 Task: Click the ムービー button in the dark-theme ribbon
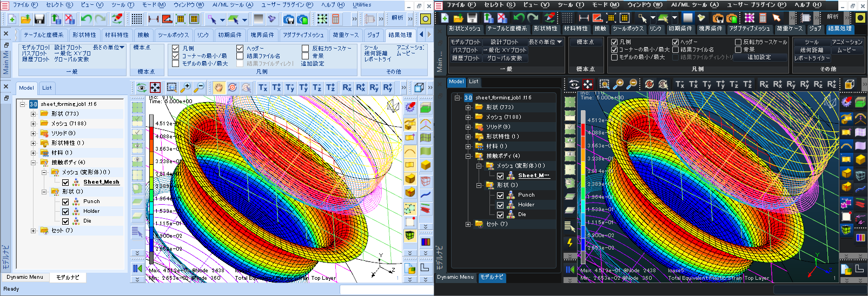(847, 50)
